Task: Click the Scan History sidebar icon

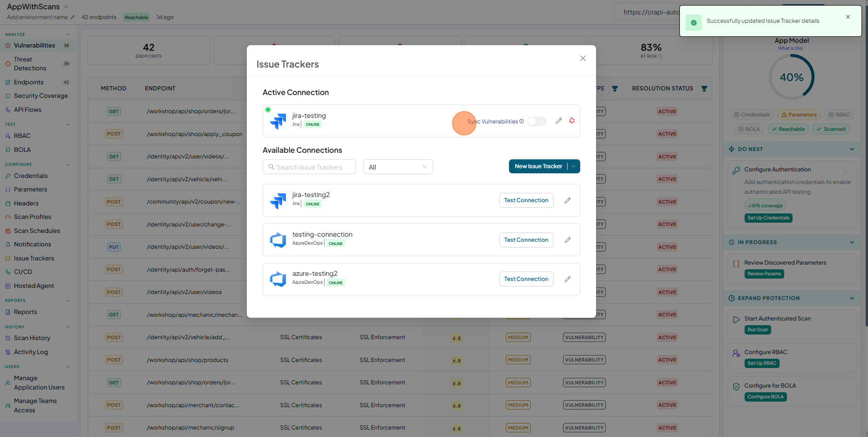Action: [x=8, y=338]
